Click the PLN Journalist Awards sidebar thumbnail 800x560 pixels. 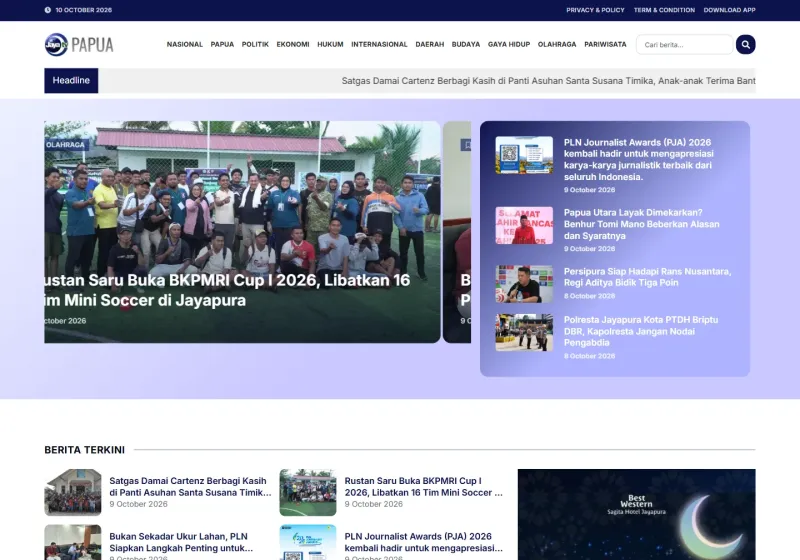pyautogui.click(x=524, y=155)
